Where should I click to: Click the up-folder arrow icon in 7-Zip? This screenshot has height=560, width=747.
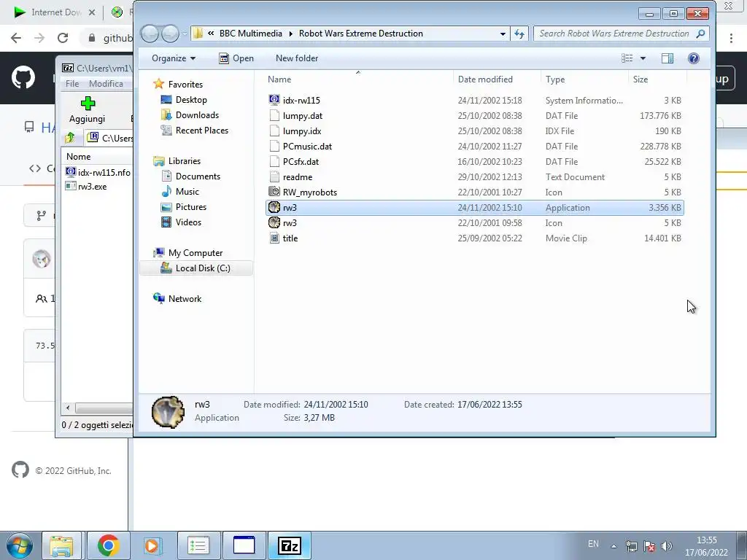pyautogui.click(x=70, y=138)
